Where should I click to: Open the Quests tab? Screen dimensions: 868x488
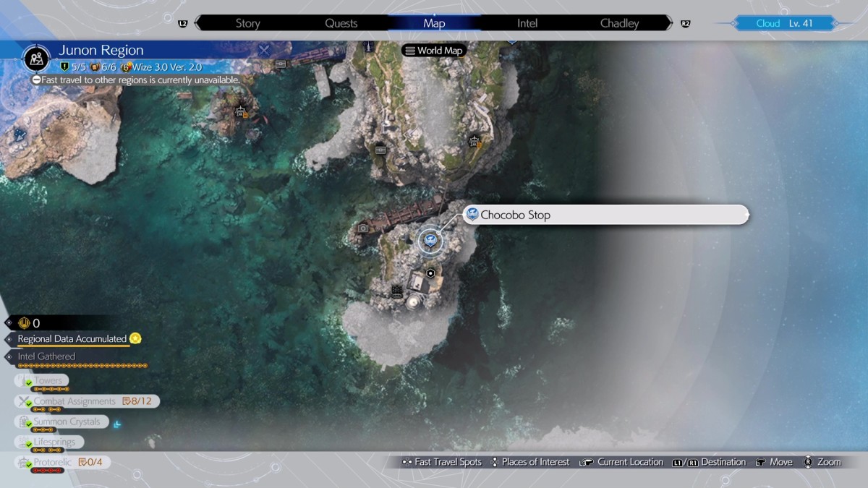tap(341, 23)
